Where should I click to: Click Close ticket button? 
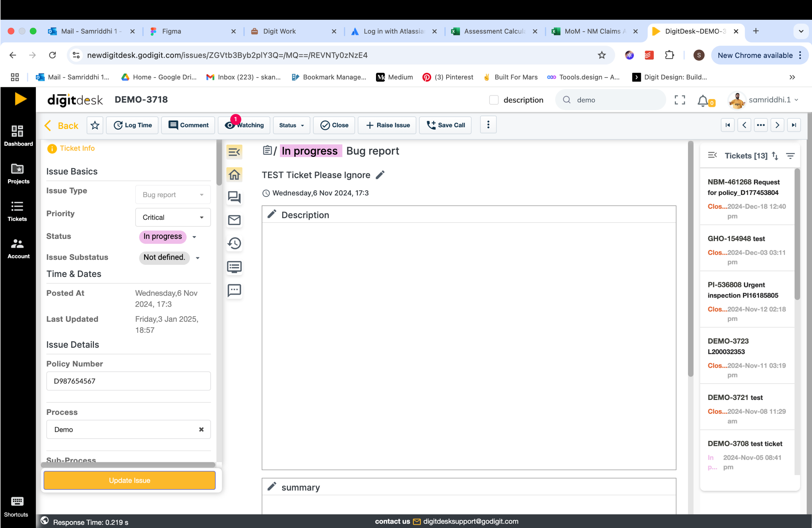(334, 125)
